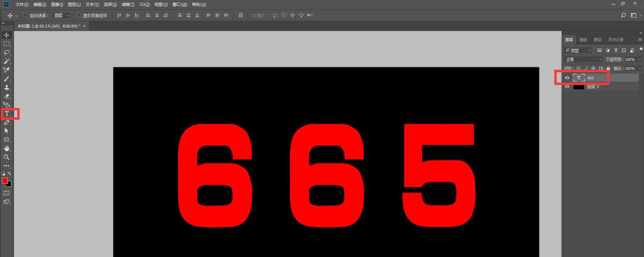Click the search icon at top right

coord(624,16)
